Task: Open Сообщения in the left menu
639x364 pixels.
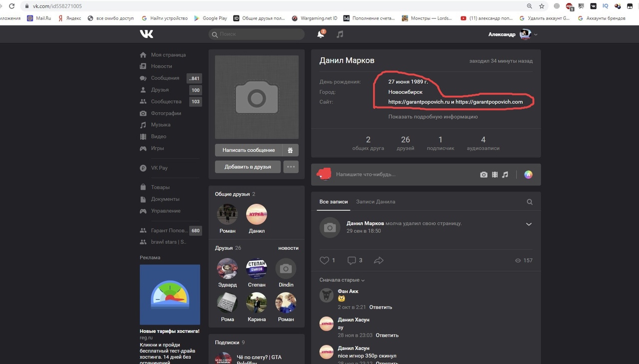Action: [165, 78]
